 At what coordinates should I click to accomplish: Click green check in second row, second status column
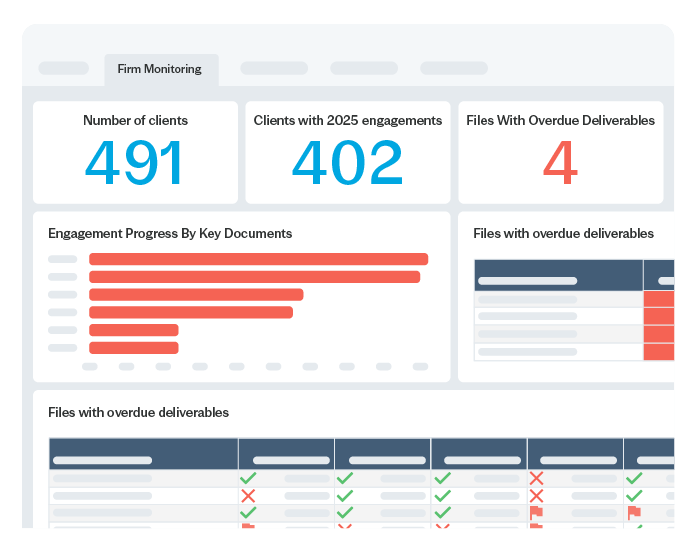(345, 495)
